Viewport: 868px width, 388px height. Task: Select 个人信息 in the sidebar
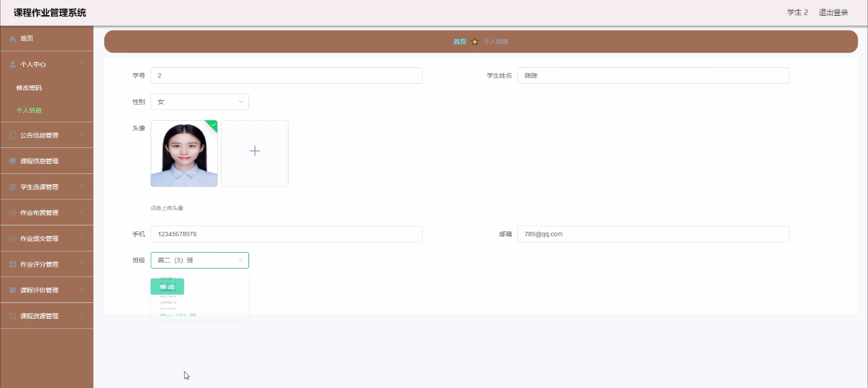point(29,110)
